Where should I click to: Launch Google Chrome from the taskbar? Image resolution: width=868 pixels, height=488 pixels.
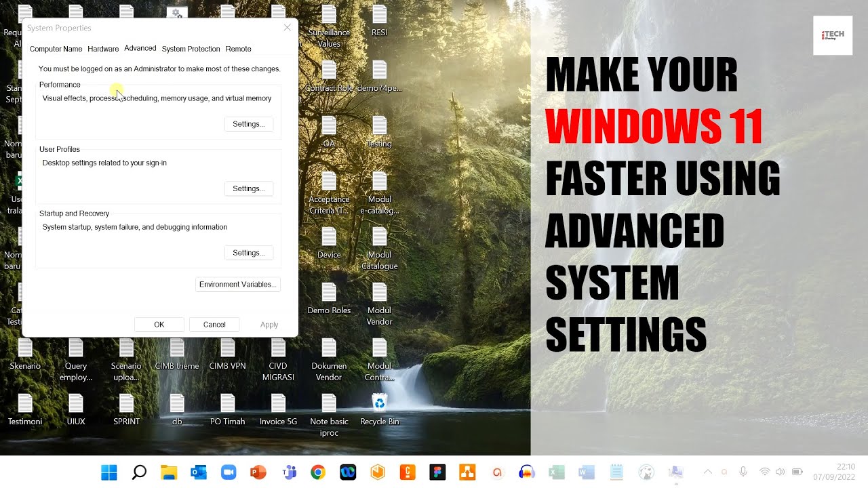[318, 472]
